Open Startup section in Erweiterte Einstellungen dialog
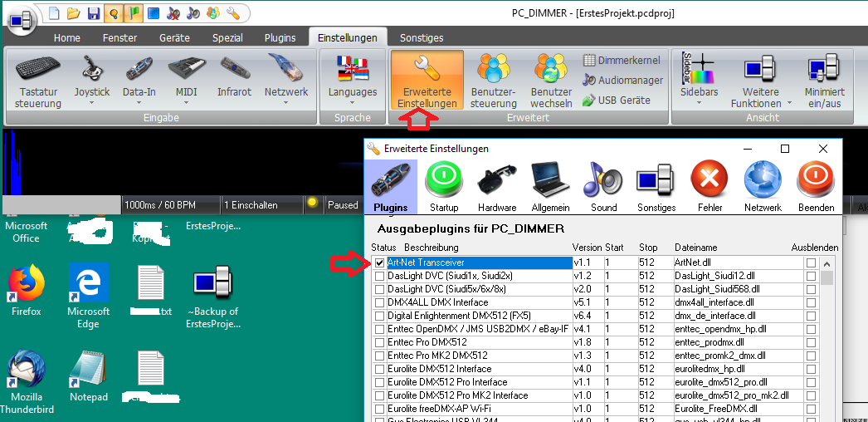Image resolution: width=868 pixels, height=422 pixels. tap(444, 189)
